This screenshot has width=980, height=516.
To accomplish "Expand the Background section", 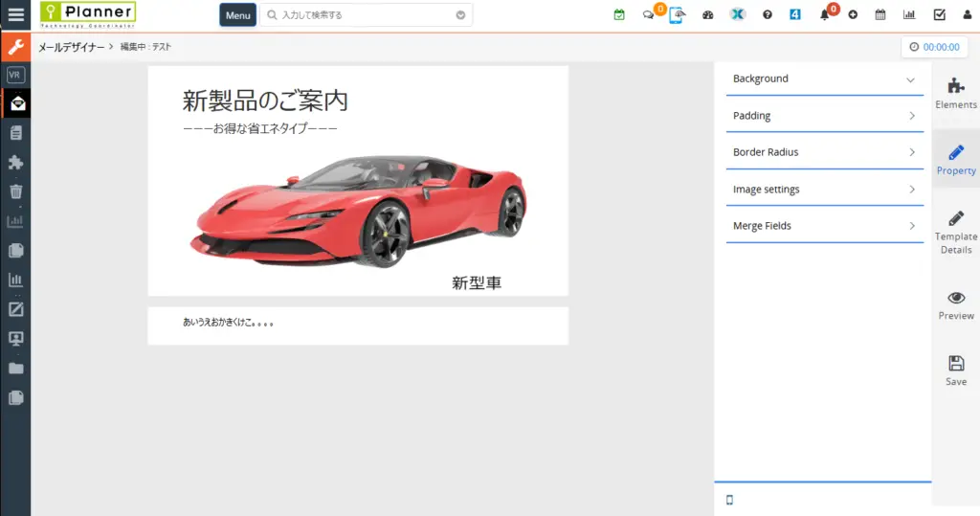I will (824, 79).
